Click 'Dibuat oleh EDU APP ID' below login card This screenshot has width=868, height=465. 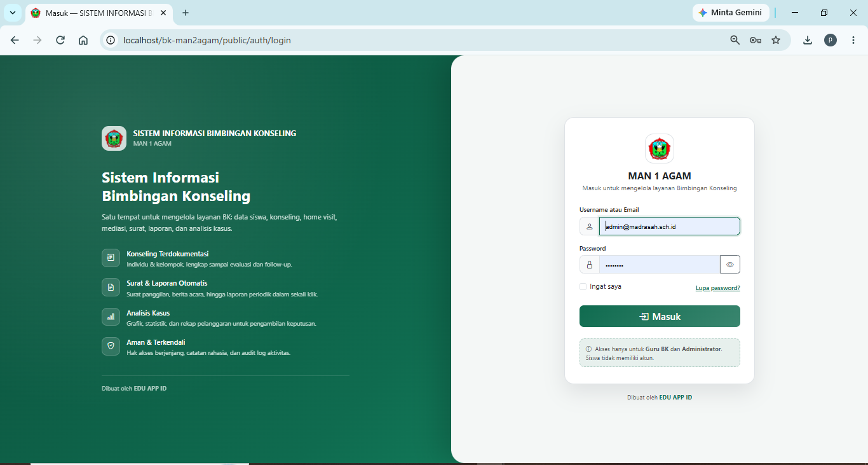coord(660,397)
